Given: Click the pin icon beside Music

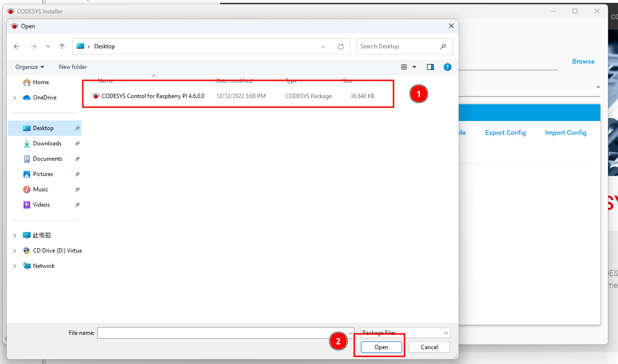Looking at the screenshot, I should click(77, 189).
